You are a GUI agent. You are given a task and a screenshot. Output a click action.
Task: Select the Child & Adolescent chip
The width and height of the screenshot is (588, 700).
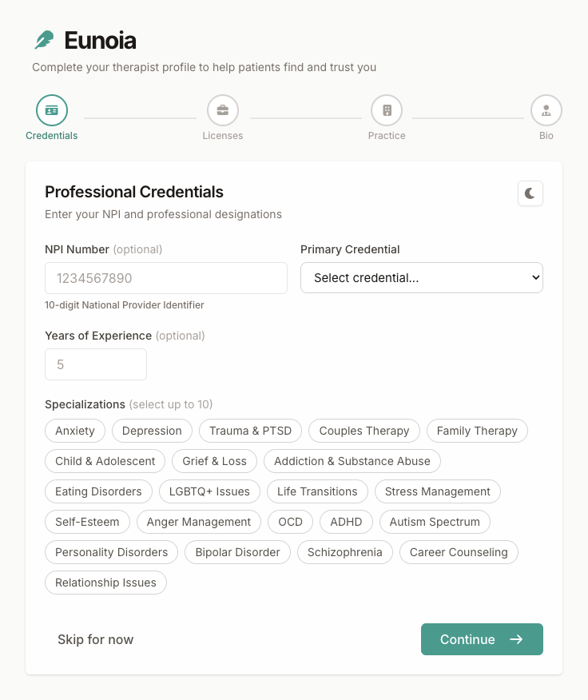click(105, 461)
